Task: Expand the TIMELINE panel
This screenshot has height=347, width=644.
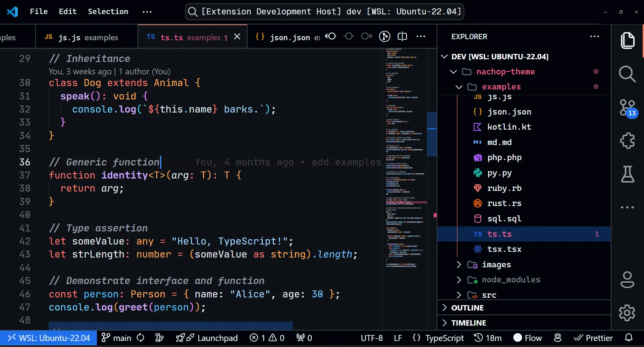Action: tap(524, 323)
